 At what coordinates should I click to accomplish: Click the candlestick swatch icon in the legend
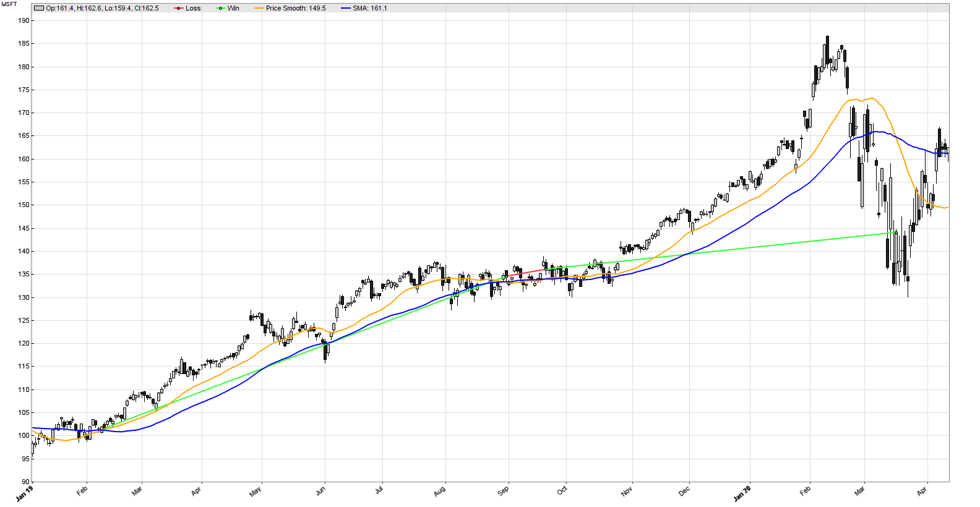coord(39,9)
